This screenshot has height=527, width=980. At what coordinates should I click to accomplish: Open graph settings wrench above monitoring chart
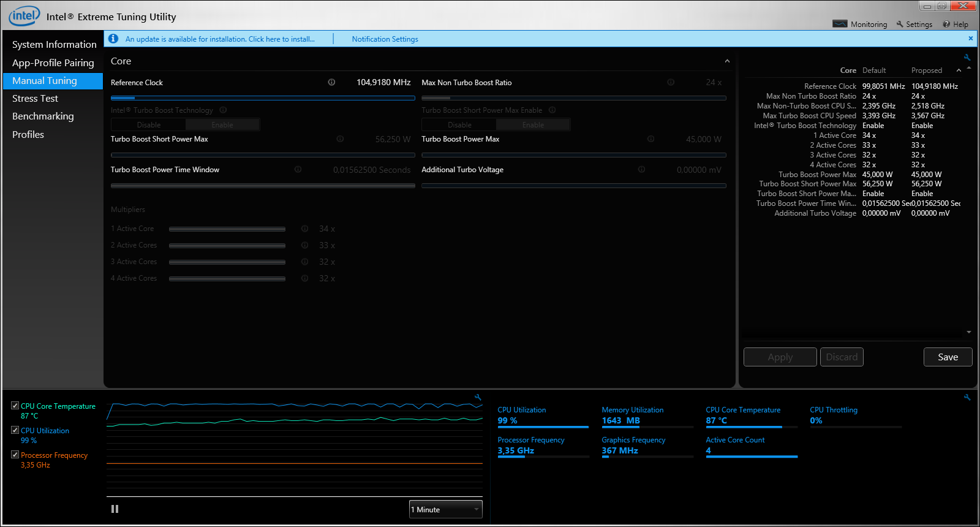pyautogui.click(x=478, y=397)
